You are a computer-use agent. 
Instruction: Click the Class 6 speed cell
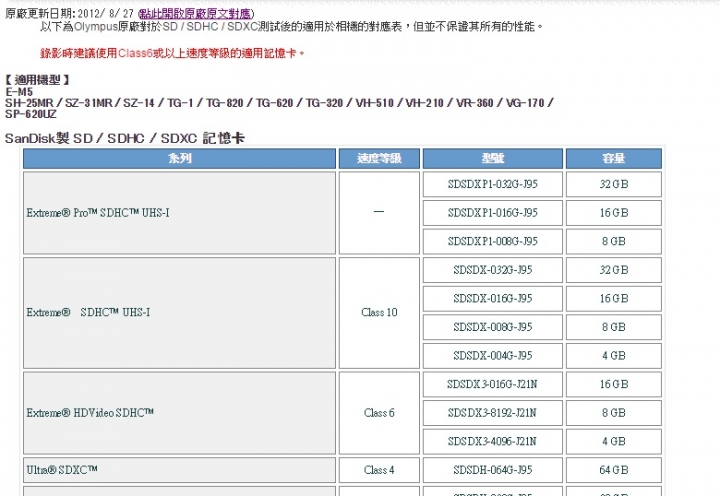[379, 413]
